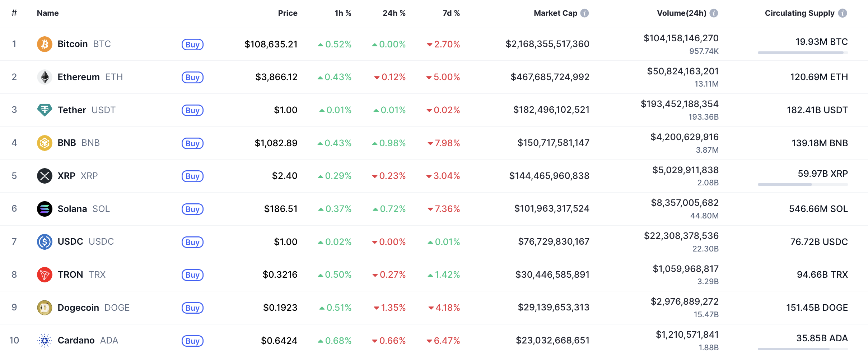
Task: Open the Market Cap info tooltip icon
Action: [585, 13]
